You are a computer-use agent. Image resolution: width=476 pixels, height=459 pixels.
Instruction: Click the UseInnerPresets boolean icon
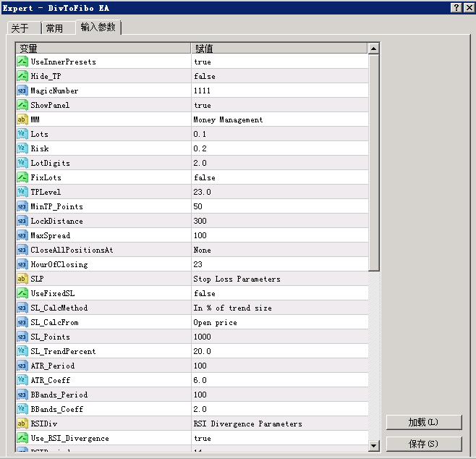(22, 62)
